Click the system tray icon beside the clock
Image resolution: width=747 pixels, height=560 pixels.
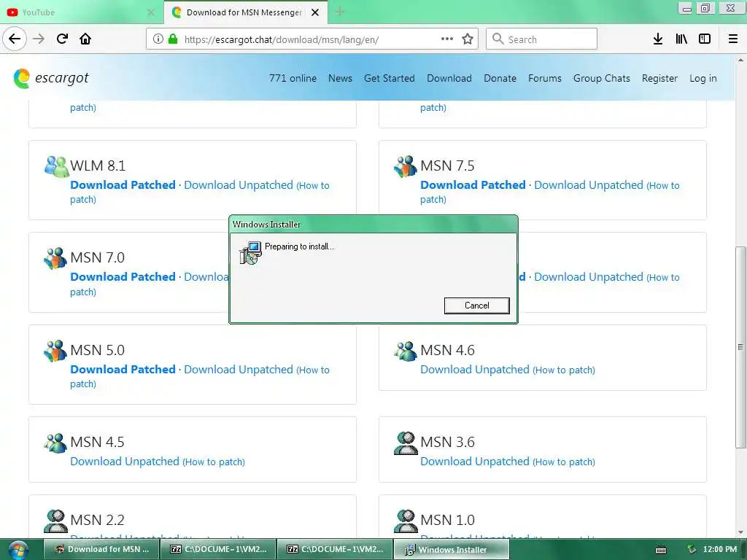pos(692,550)
